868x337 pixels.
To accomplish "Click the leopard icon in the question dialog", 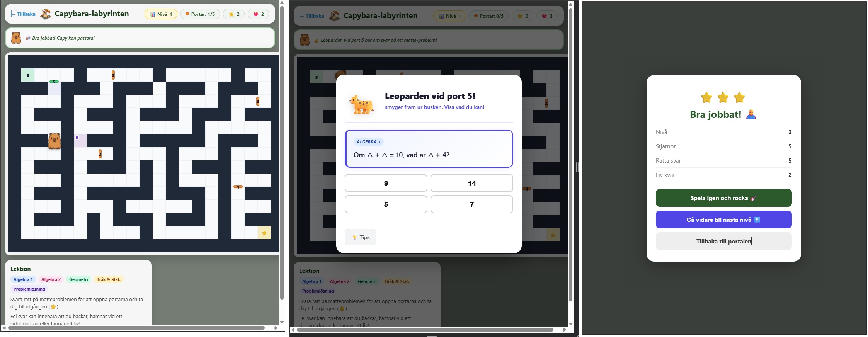I will pyautogui.click(x=362, y=104).
